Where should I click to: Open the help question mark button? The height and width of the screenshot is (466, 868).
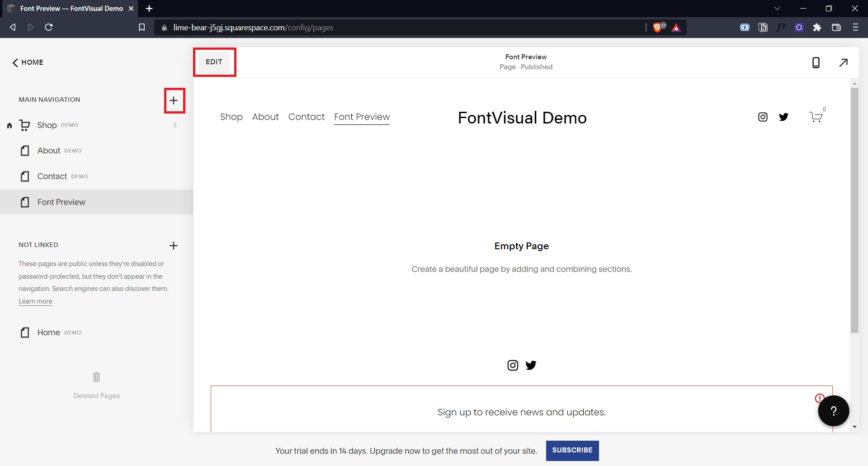point(834,411)
